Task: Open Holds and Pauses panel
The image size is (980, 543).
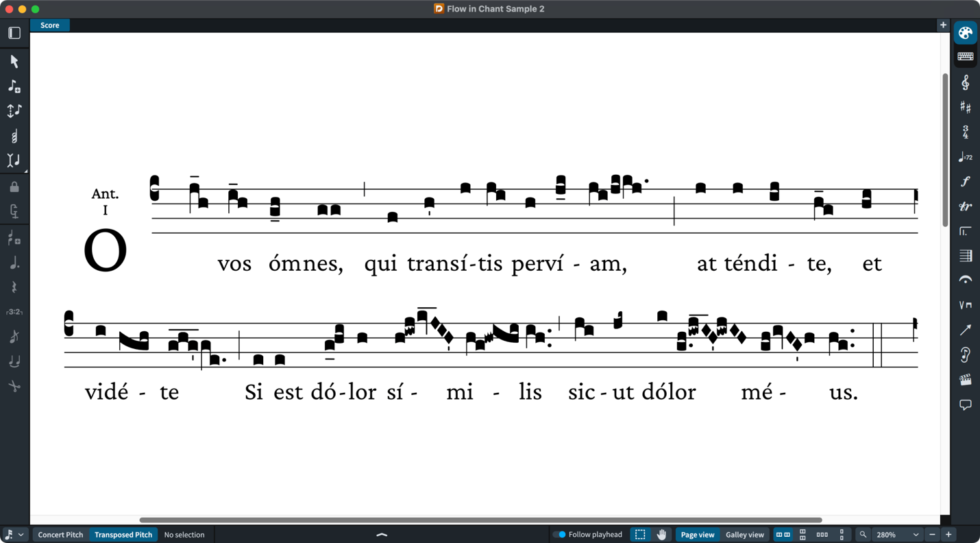Action: coord(966,280)
